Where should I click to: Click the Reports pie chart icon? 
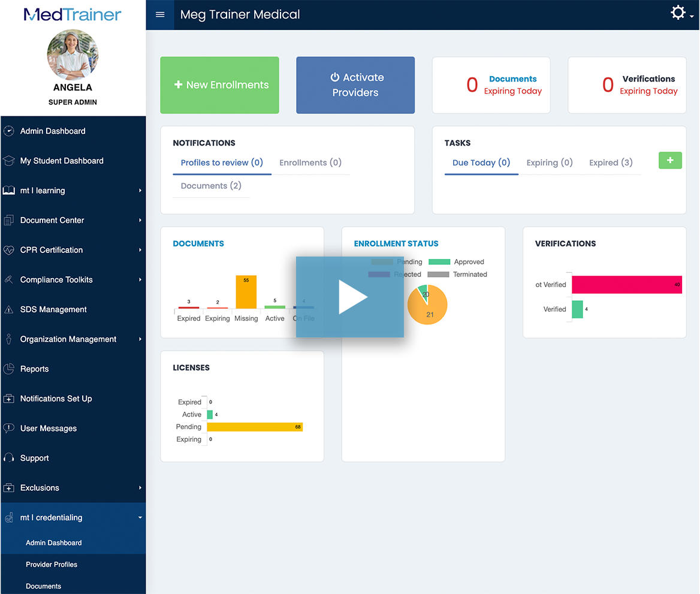(8, 369)
